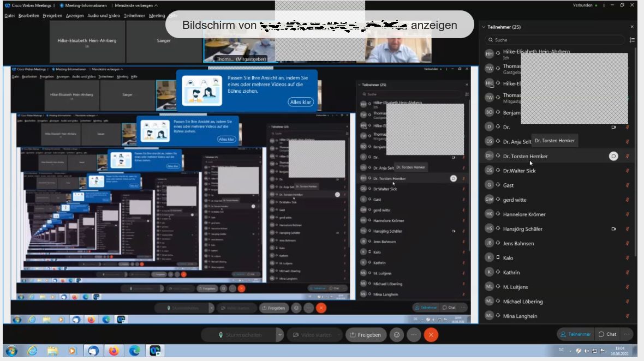
Task: Open panel options three-dot button beside Chat
Action: click(627, 334)
